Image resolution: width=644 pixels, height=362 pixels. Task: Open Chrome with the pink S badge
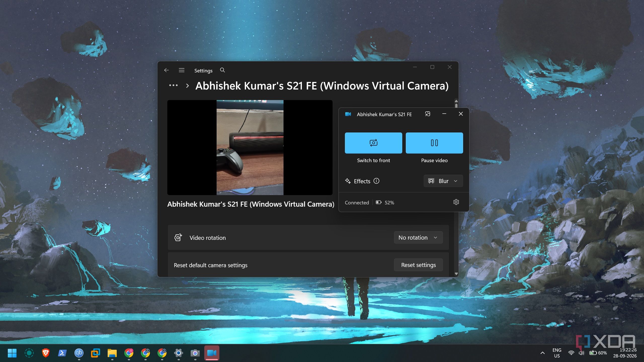129,353
